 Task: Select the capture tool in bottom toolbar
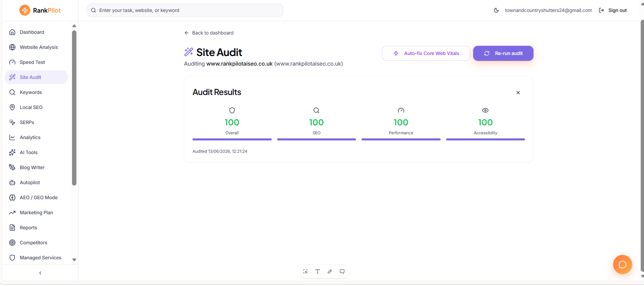click(305, 271)
